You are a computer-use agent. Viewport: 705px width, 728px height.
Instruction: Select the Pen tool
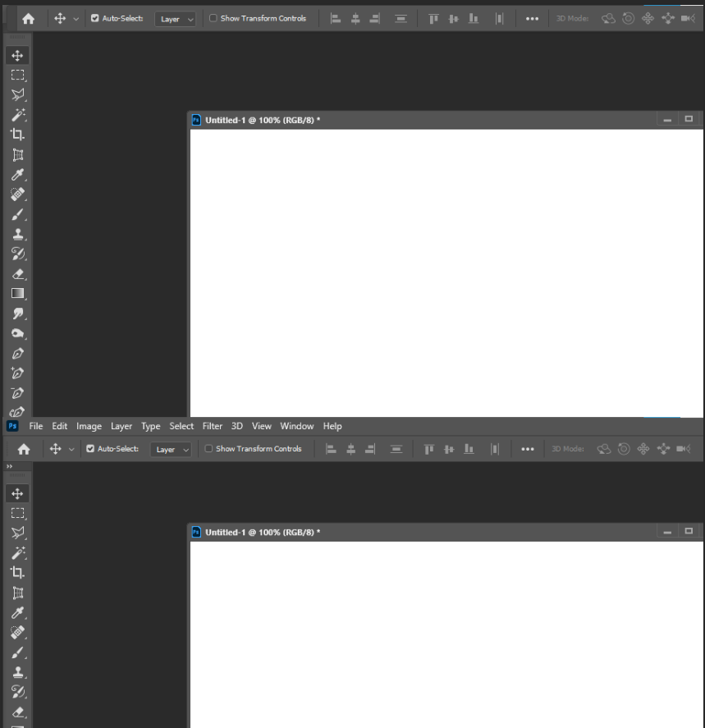pyautogui.click(x=18, y=353)
